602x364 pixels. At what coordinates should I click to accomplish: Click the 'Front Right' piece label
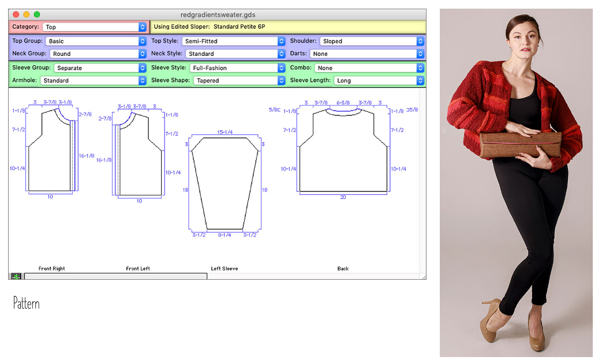point(52,268)
